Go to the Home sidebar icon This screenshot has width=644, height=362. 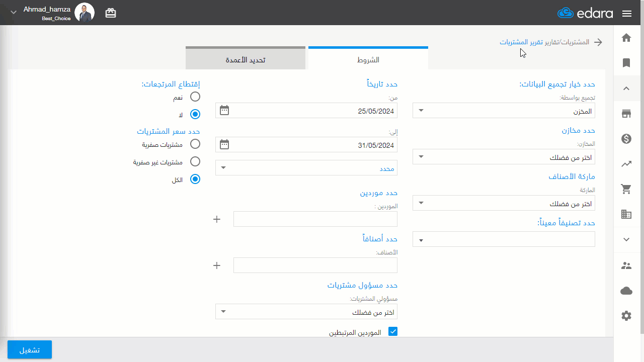click(x=626, y=38)
